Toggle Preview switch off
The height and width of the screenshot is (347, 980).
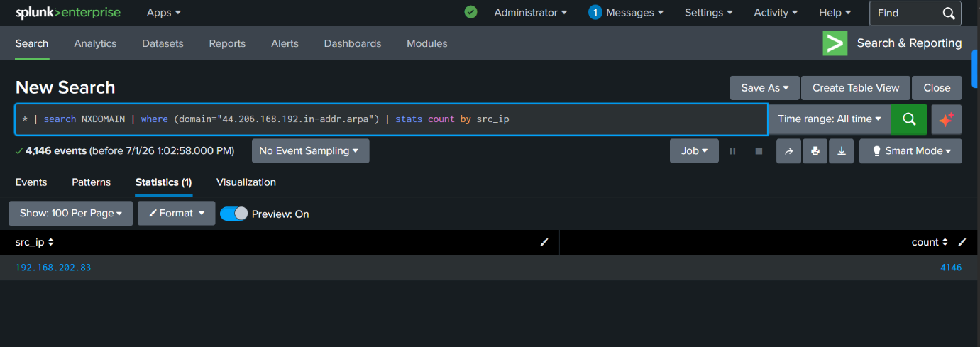[x=233, y=214]
